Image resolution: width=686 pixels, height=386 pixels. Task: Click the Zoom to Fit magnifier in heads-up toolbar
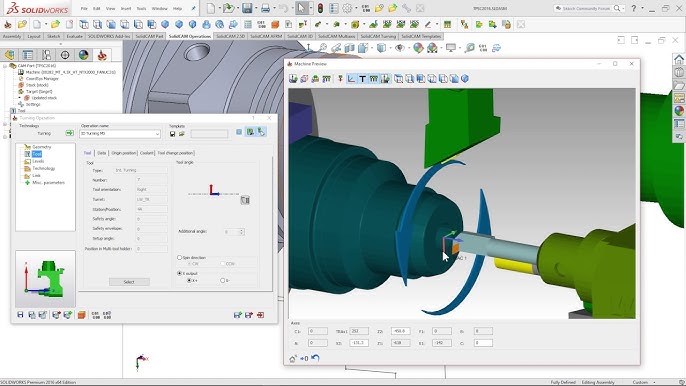click(x=322, y=47)
